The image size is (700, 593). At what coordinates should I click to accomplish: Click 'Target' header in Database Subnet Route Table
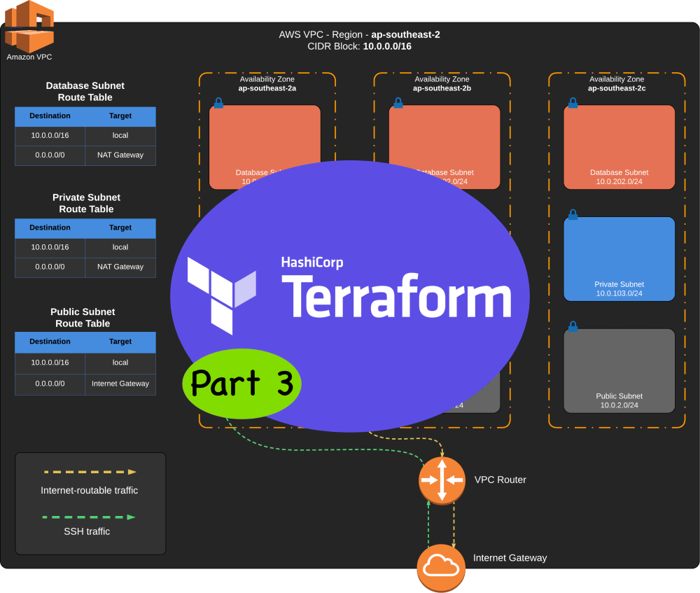[x=120, y=116]
